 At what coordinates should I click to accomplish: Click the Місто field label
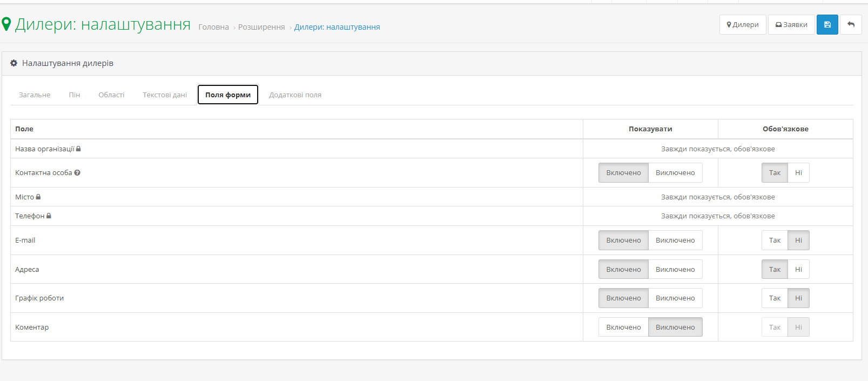(24, 197)
